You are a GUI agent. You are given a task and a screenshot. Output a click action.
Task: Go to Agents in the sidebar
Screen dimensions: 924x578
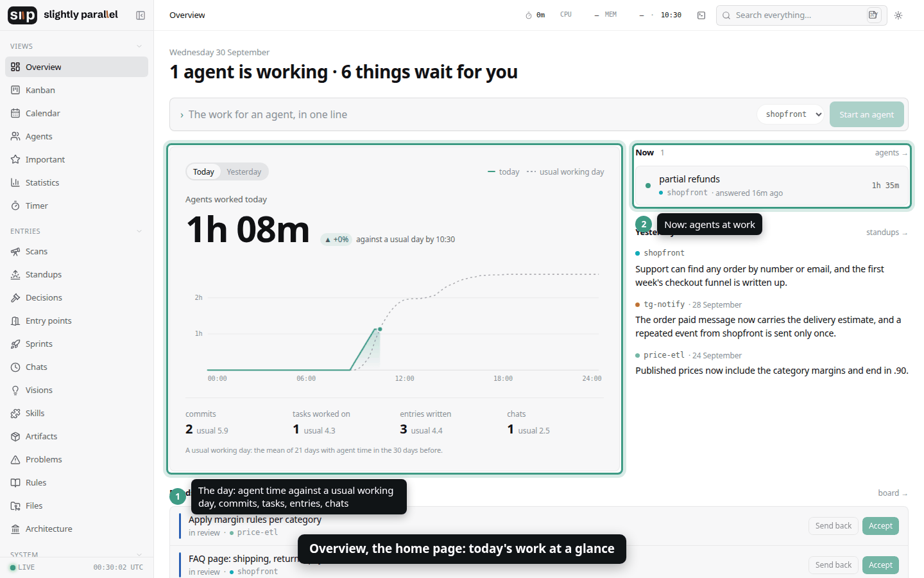point(76,136)
